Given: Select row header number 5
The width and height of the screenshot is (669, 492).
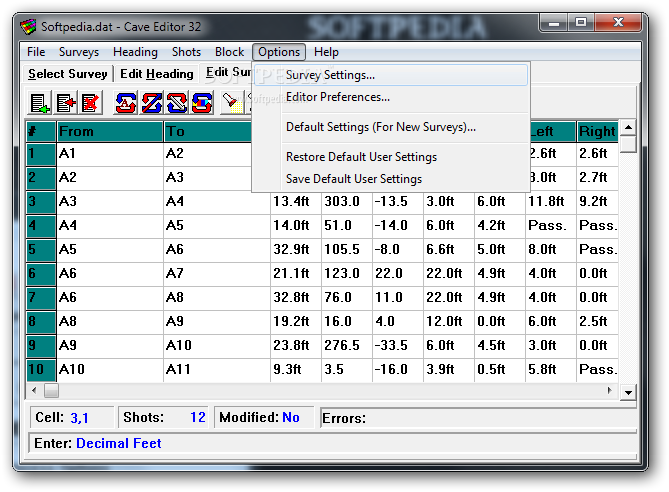Looking at the screenshot, I should coord(41,250).
